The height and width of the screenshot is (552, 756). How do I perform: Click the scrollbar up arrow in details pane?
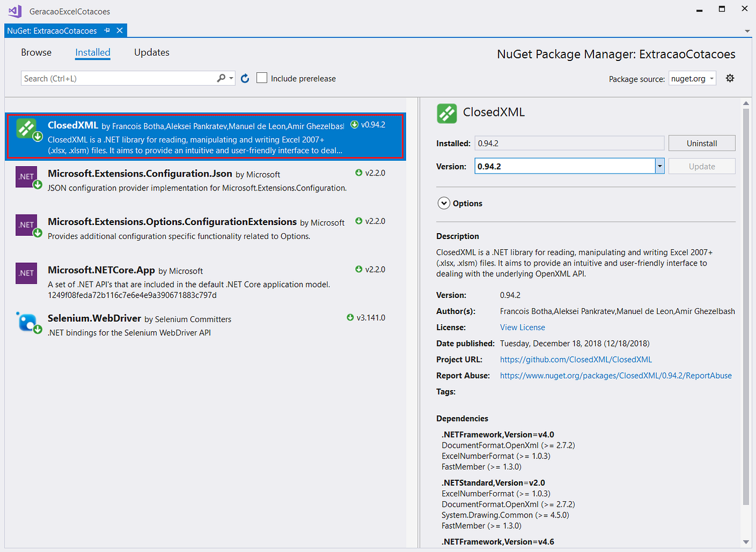746,103
